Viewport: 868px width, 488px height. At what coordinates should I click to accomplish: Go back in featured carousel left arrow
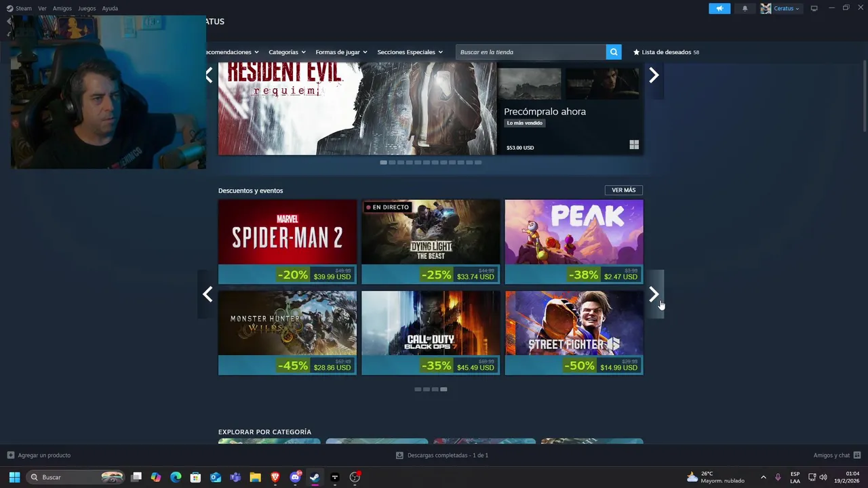click(209, 75)
